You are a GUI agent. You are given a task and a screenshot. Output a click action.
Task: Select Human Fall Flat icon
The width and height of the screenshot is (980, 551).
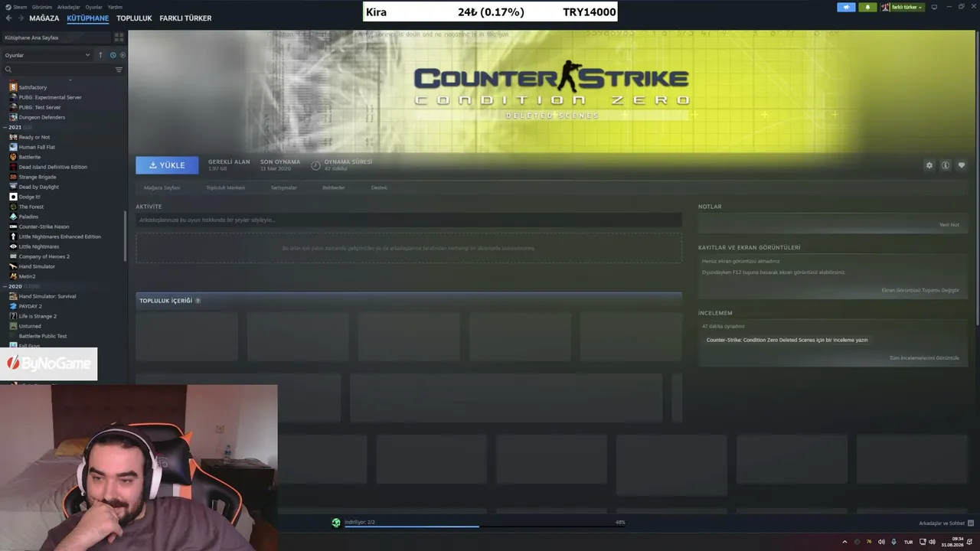[x=13, y=147]
